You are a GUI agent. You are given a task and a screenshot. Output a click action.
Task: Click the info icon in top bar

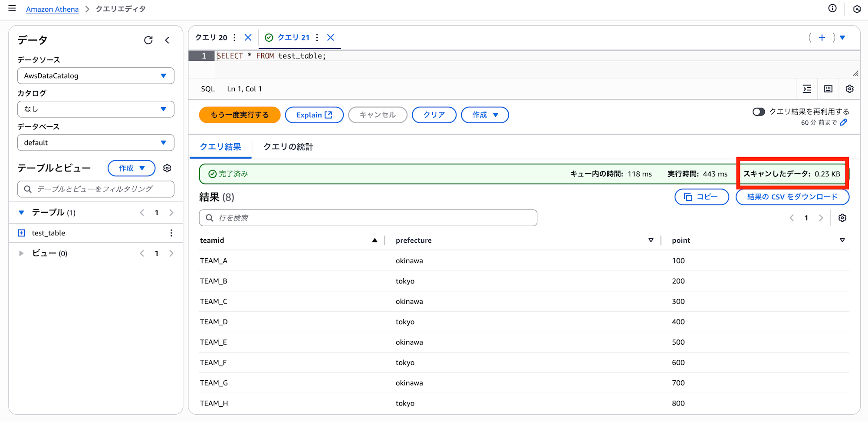click(832, 8)
